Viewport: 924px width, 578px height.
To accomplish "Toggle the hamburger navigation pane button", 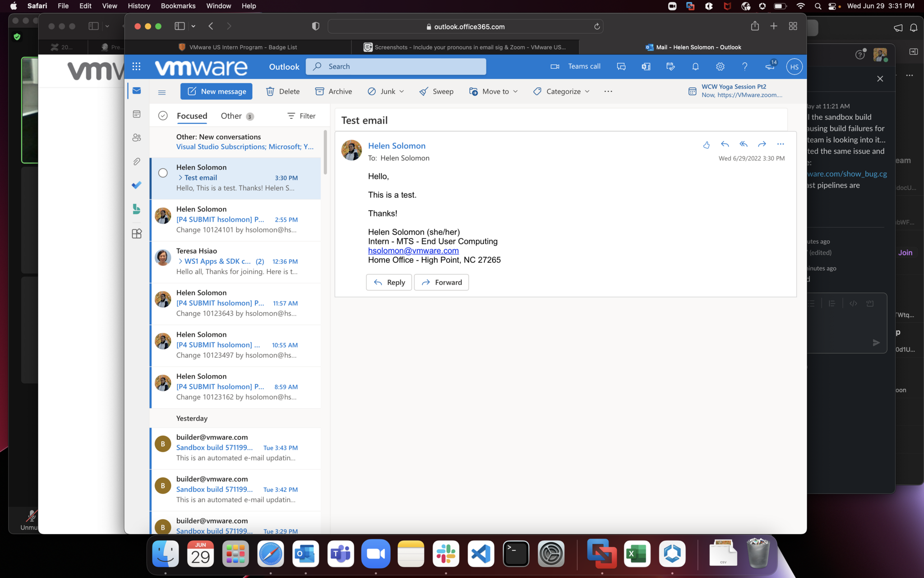I will pyautogui.click(x=162, y=92).
